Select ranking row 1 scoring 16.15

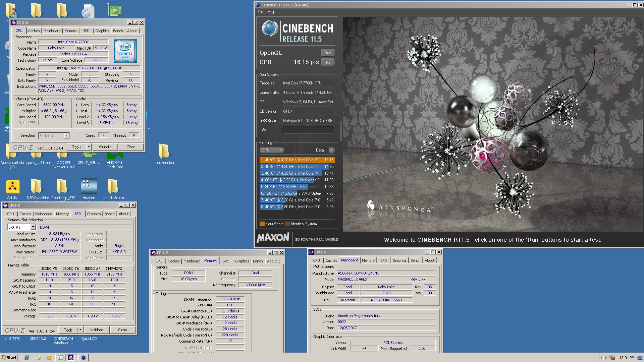tap(297, 160)
